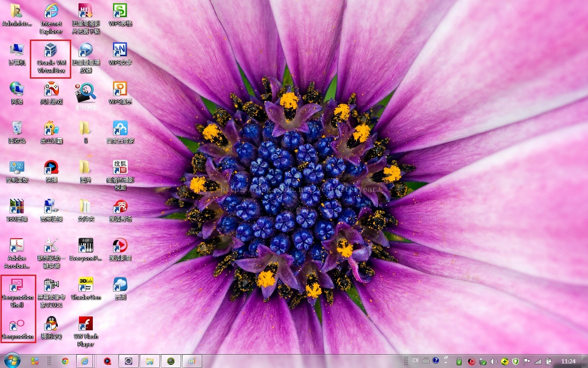
Task: Select the Administrator folder desktop icon
Action: tap(17, 15)
